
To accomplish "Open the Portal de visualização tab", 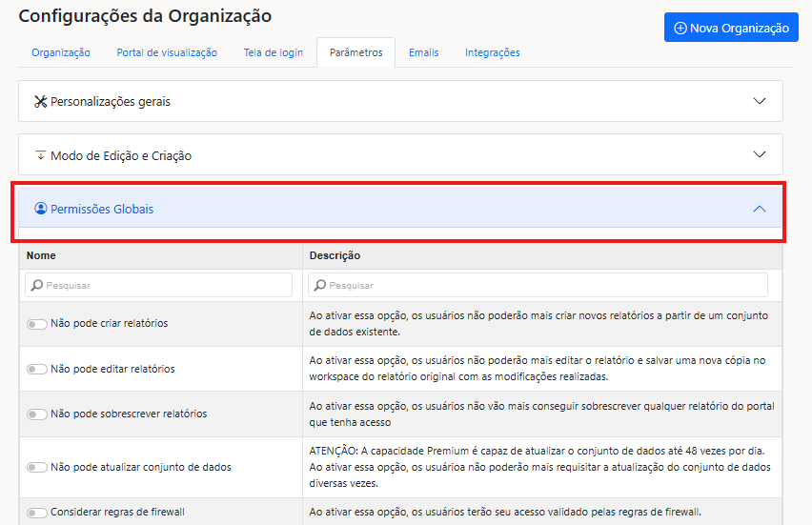I will tap(167, 52).
